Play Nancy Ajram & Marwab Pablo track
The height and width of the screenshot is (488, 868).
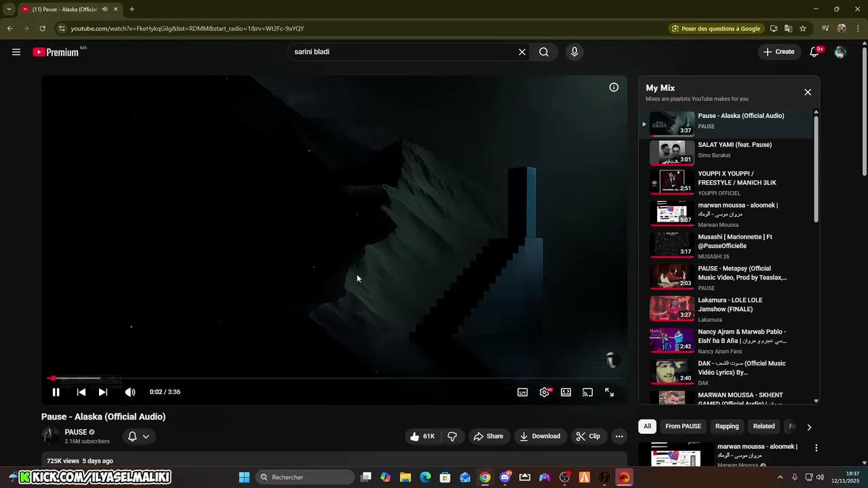(x=726, y=341)
